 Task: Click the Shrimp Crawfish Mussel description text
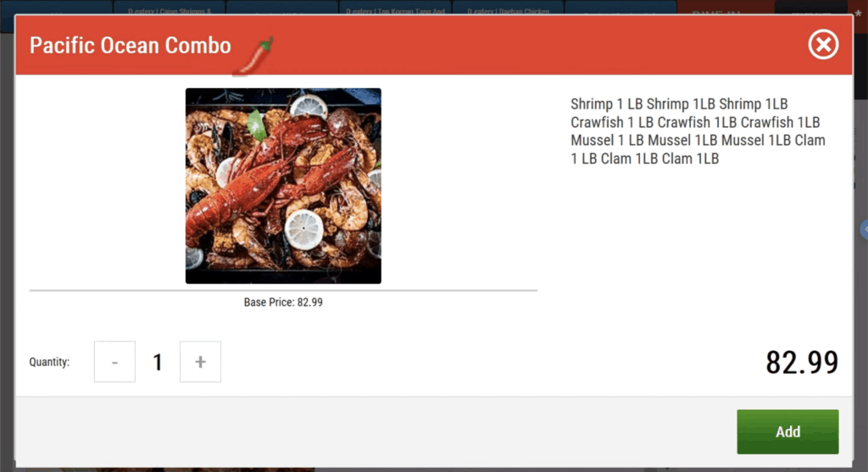[698, 131]
